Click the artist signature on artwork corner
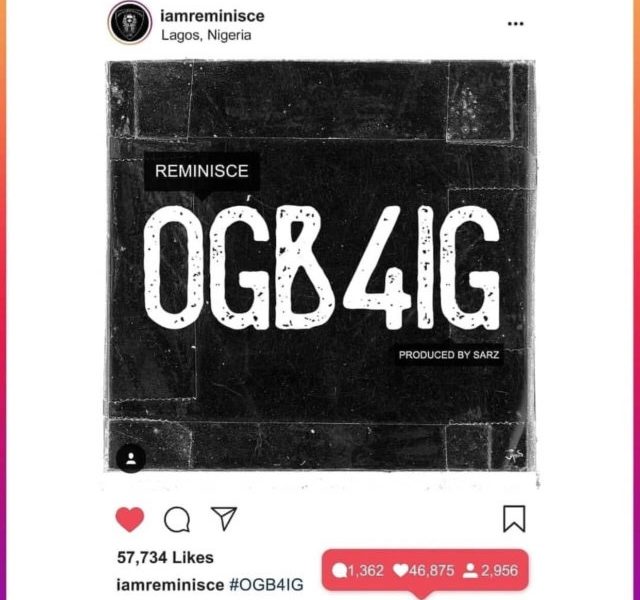The image size is (640, 600). click(x=513, y=454)
